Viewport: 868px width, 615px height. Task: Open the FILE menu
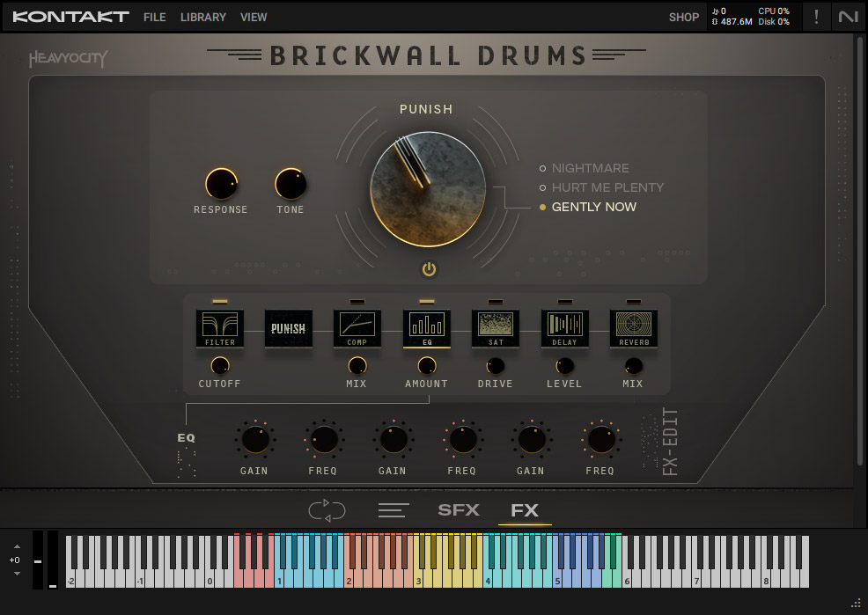154,17
